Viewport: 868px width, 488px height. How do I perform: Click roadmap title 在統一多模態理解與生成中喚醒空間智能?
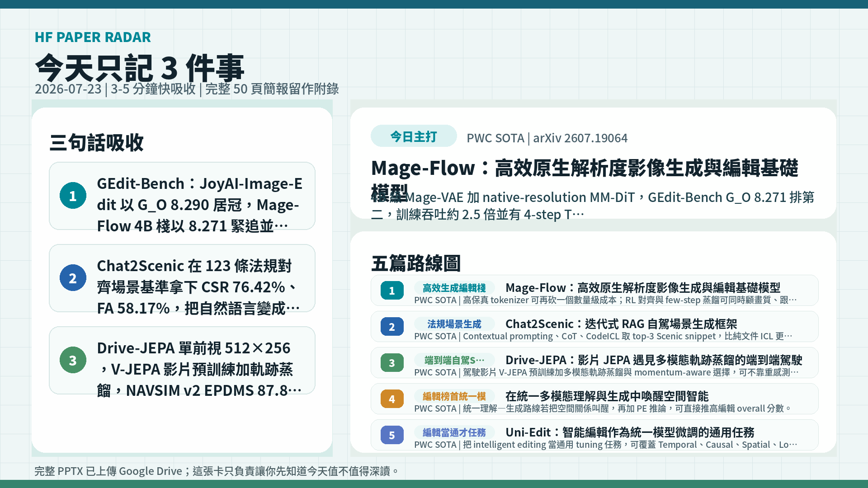(607, 396)
